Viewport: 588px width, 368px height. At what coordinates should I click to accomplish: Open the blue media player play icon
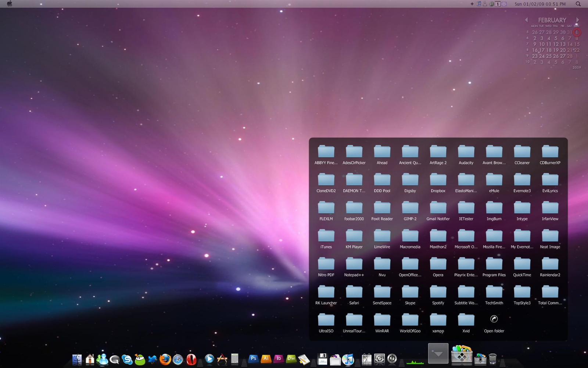209,359
